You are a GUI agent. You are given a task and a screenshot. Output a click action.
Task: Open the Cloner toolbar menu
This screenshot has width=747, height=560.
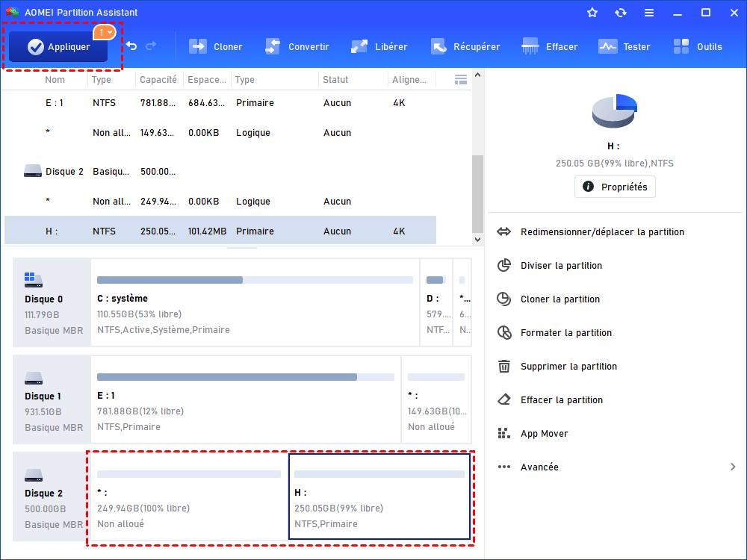coord(216,46)
